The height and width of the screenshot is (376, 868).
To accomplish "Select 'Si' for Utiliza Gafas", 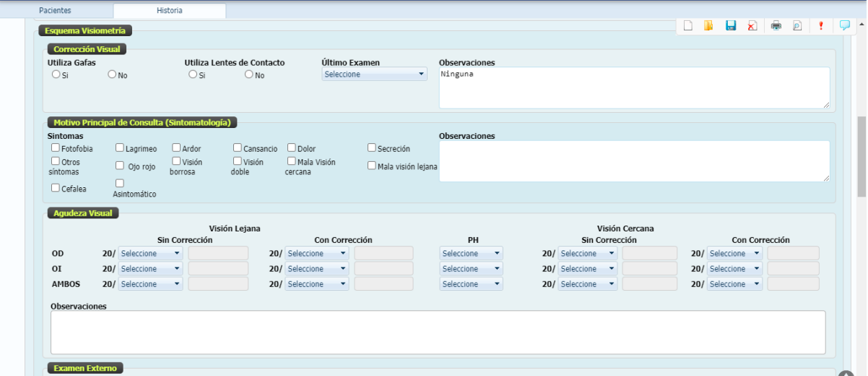I will [x=56, y=74].
